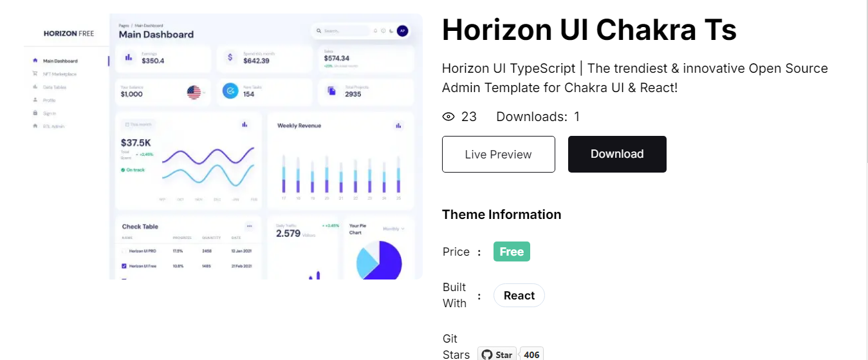Open the Live Preview button
The height and width of the screenshot is (360, 868).
498,154
